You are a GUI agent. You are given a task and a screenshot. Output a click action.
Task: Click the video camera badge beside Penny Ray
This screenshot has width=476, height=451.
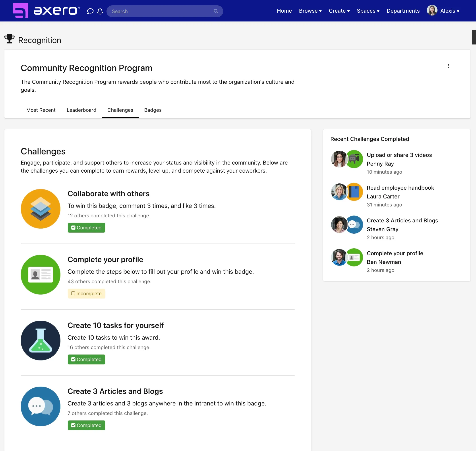pyautogui.click(x=354, y=159)
